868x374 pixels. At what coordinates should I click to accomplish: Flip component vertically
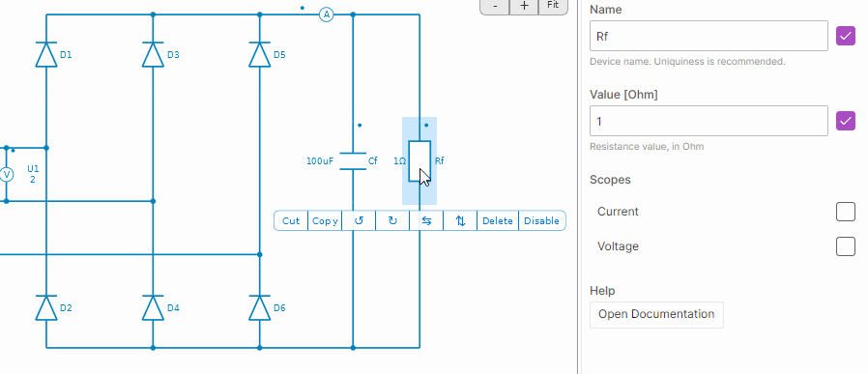[460, 220]
